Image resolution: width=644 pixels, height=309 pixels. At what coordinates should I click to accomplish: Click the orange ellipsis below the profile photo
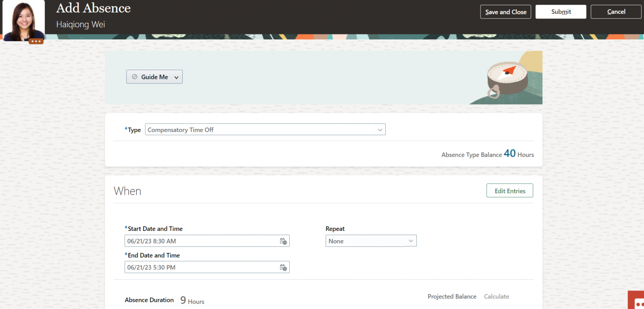click(36, 41)
